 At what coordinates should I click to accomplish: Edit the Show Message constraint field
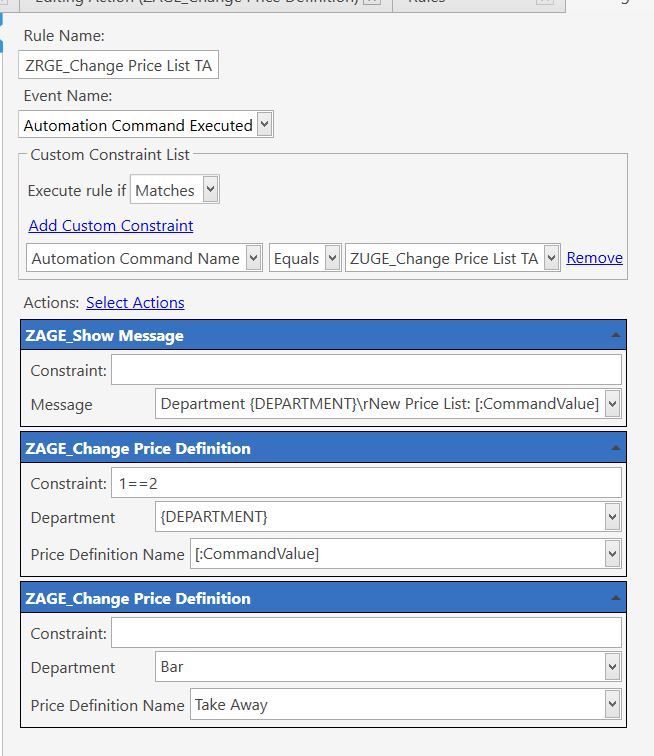[x=366, y=370]
